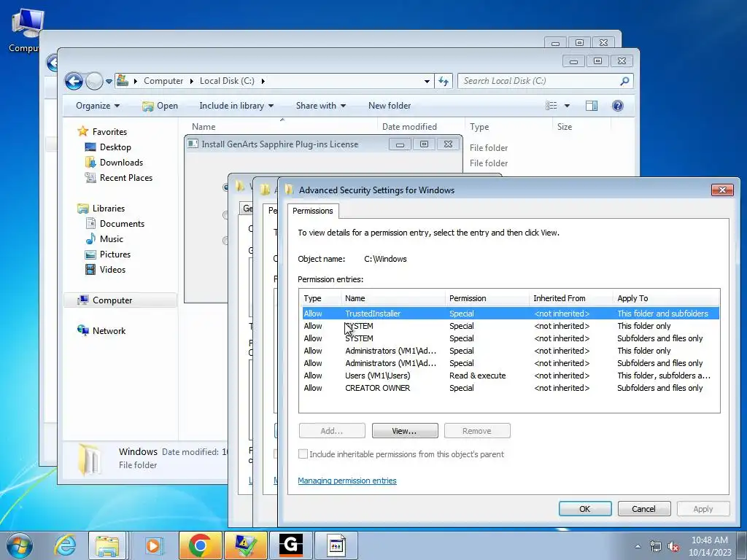747x560 pixels.
Task: Click Open in the explorer toolbar
Action: point(160,106)
